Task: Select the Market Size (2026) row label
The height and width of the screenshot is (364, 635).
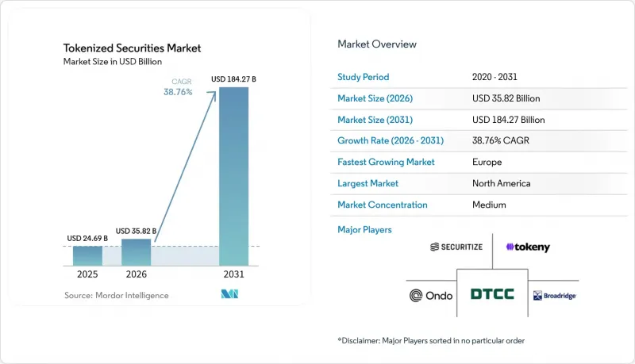Action: (x=375, y=98)
